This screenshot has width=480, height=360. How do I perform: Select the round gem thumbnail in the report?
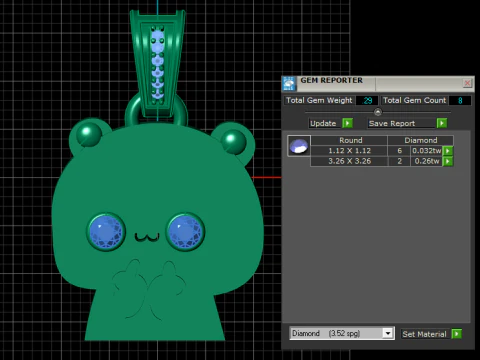point(299,146)
